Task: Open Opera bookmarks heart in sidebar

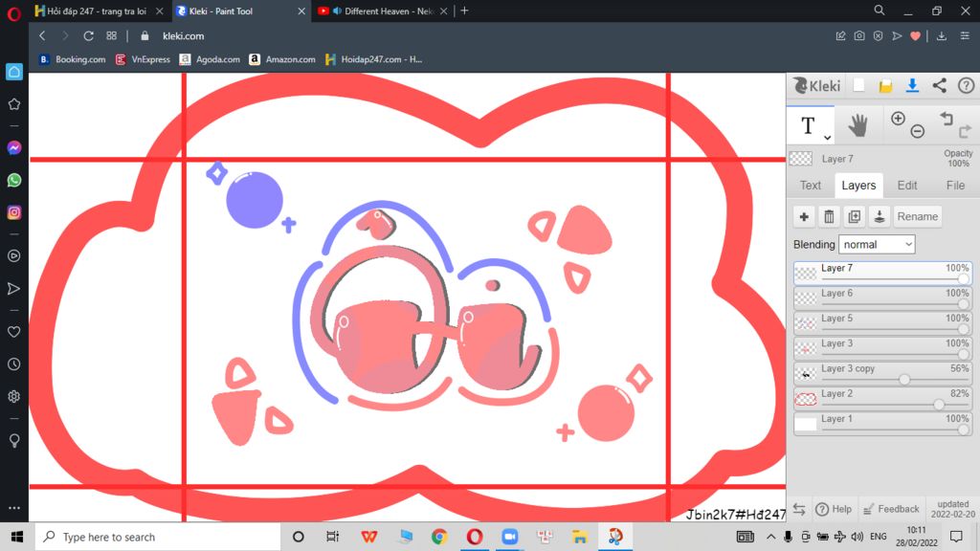Action: point(13,332)
